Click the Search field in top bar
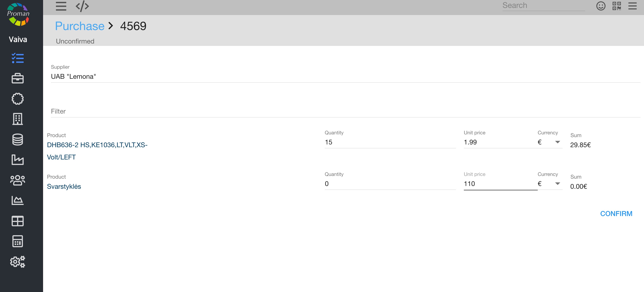Screen dimensions: 644x292 (543, 6)
